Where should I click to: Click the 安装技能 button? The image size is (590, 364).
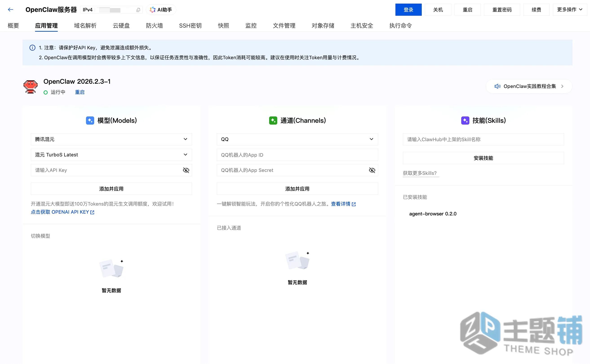tap(484, 158)
